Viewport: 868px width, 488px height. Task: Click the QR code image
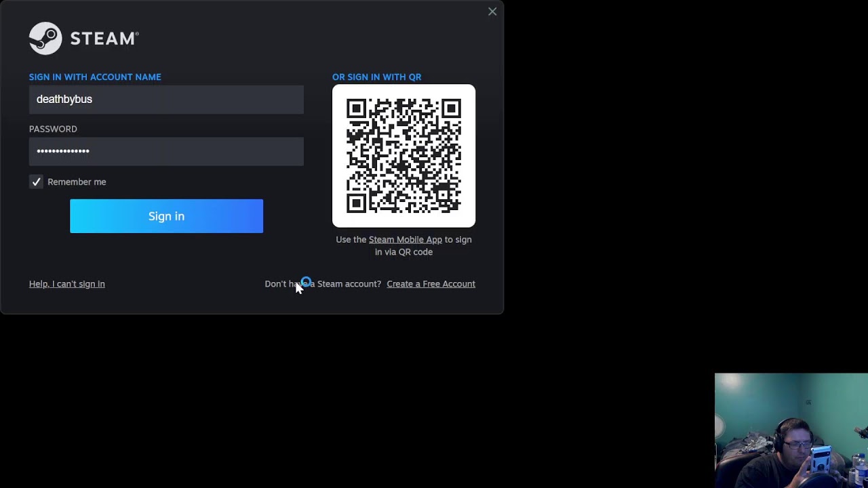click(403, 156)
